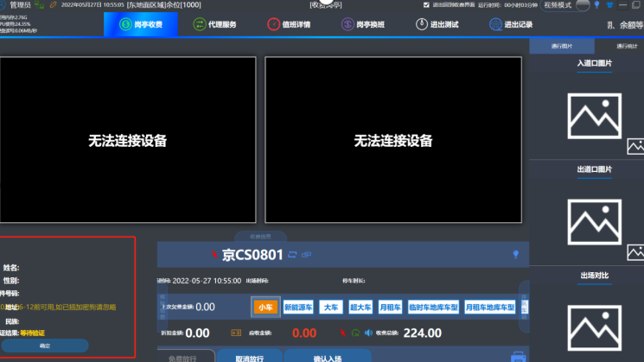Select the 临时车地库车型 vehicle type

click(x=433, y=307)
